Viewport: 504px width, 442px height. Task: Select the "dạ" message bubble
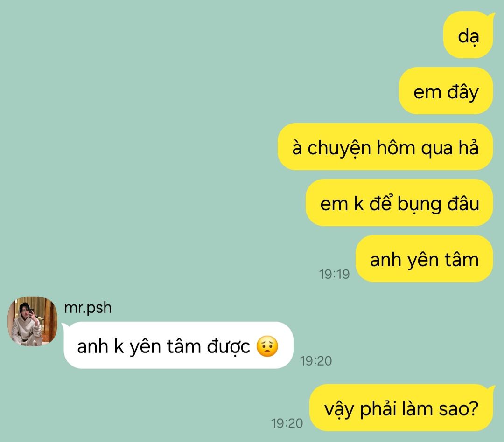(468, 35)
